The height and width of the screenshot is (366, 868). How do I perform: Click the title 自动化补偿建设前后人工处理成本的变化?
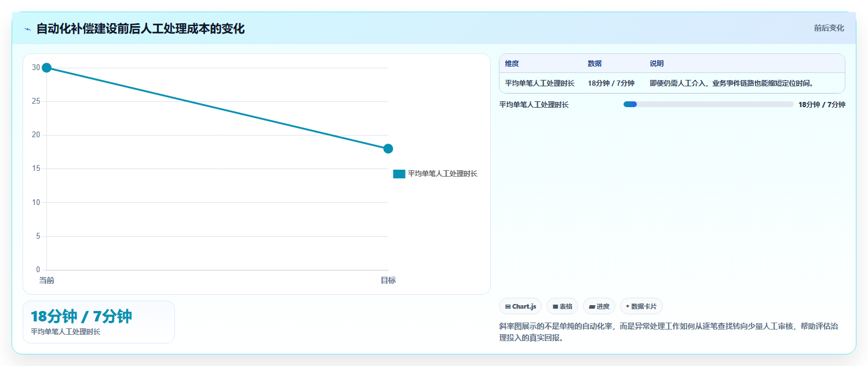[x=140, y=28]
